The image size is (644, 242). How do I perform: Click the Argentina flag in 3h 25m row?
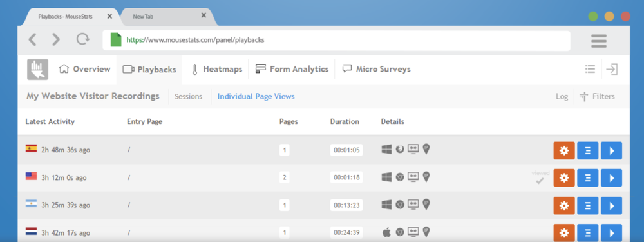tap(31, 203)
